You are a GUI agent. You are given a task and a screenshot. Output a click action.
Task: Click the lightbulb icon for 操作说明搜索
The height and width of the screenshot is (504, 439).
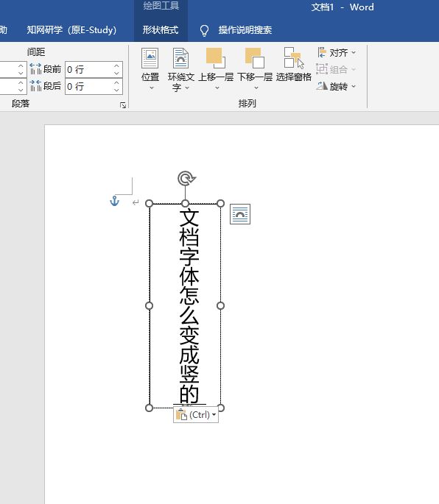click(x=204, y=31)
